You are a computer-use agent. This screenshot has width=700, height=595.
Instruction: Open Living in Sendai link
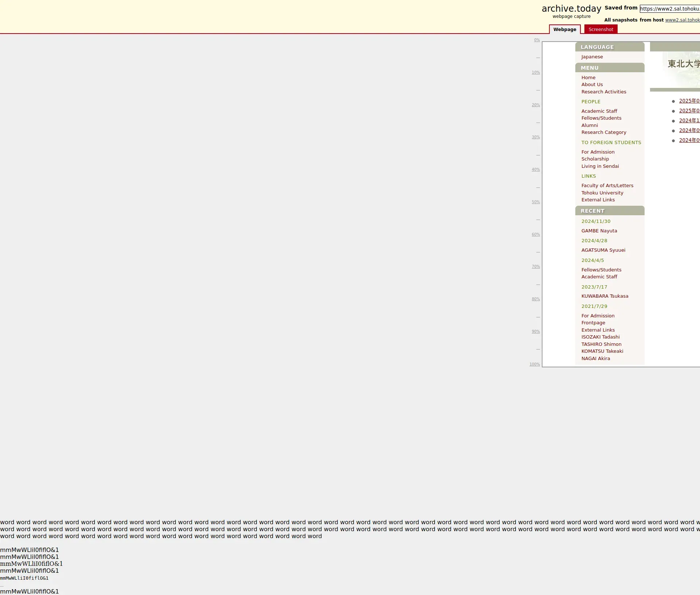point(600,166)
